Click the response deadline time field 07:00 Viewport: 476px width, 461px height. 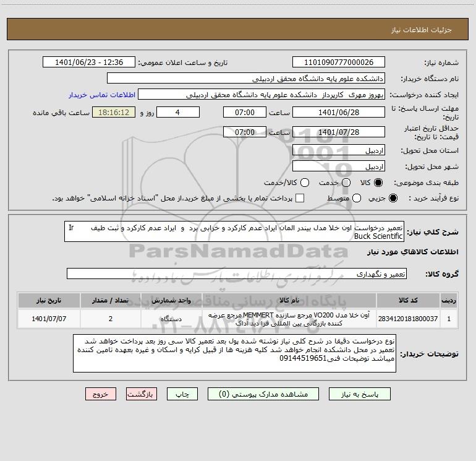[245, 112]
